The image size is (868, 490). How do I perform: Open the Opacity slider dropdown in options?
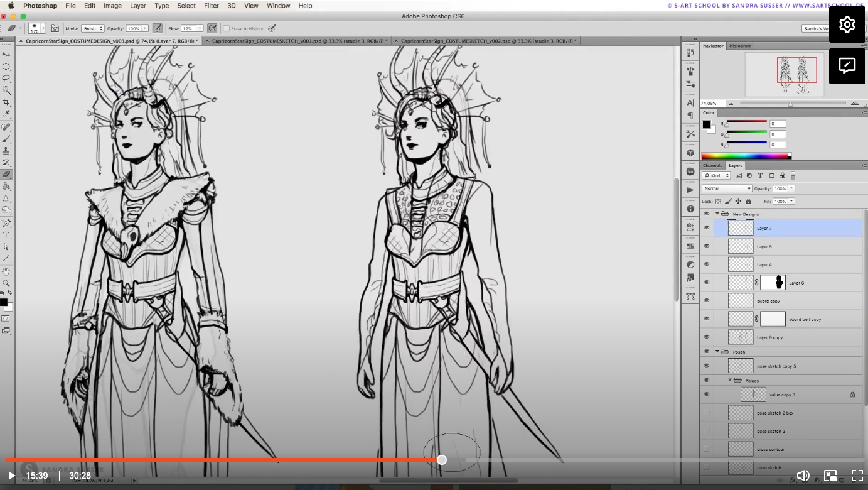[x=145, y=28]
